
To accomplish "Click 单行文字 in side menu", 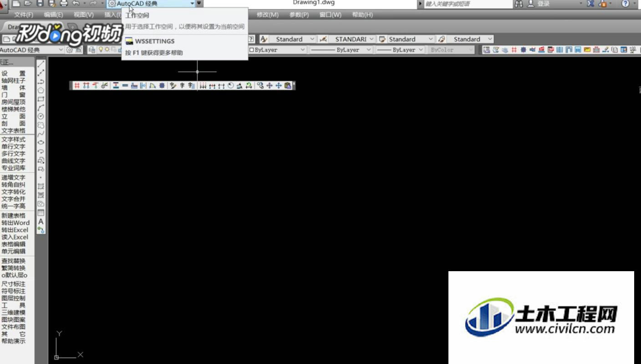I will tap(14, 147).
